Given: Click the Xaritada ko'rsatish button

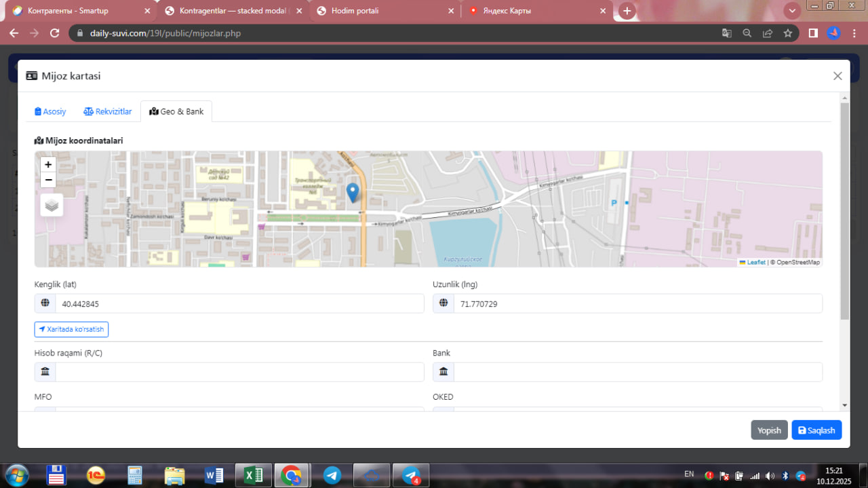Looking at the screenshot, I should pos(71,329).
